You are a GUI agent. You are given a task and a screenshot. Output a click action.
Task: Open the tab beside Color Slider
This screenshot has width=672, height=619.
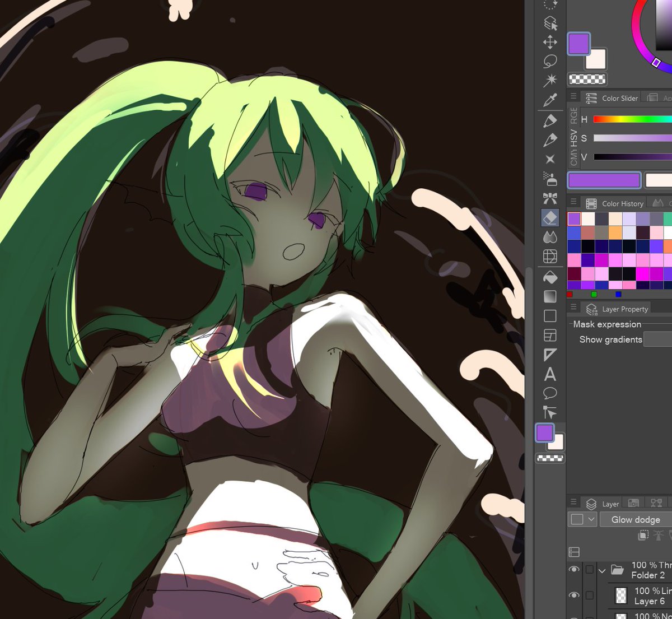[x=657, y=97]
